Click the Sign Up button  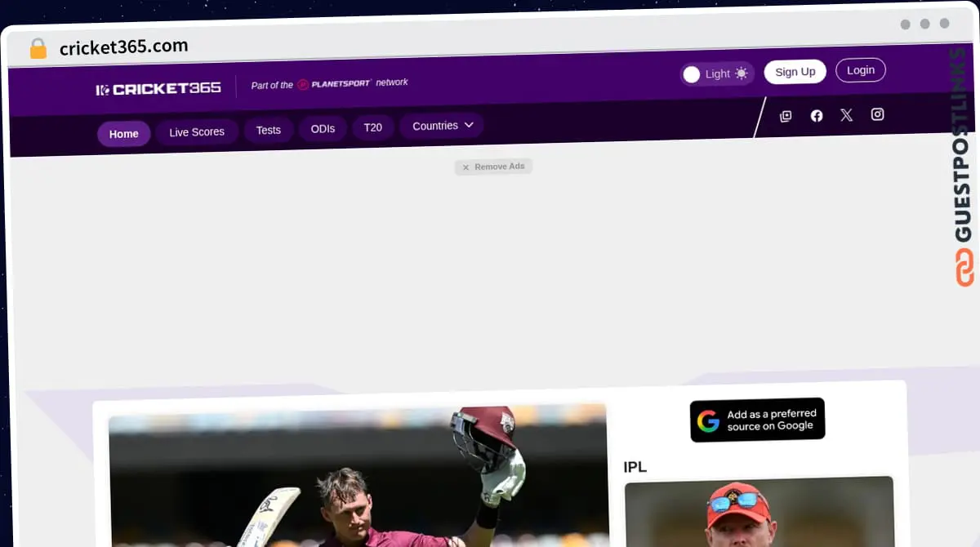[x=795, y=72]
